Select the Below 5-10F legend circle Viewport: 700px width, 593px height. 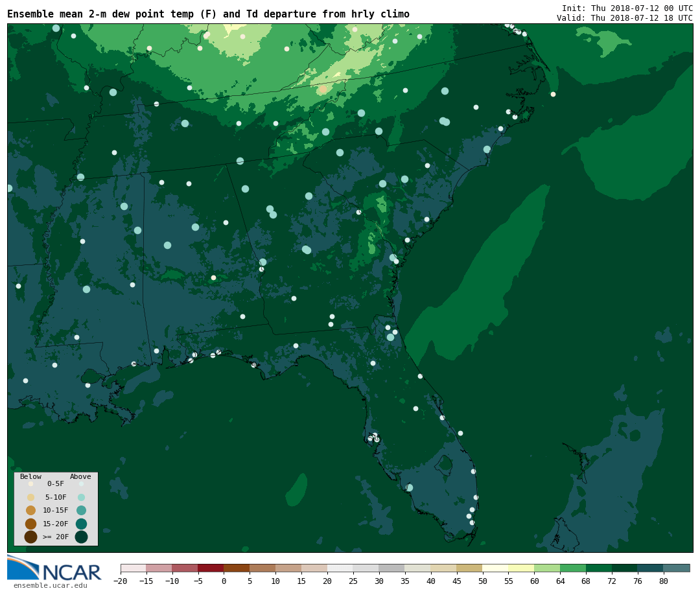click(x=31, y=497)
